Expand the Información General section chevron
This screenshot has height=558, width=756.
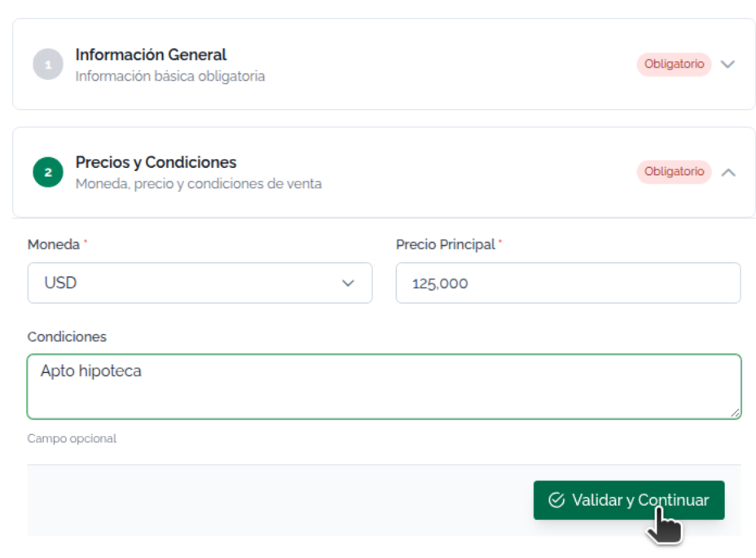coord(727,64)
